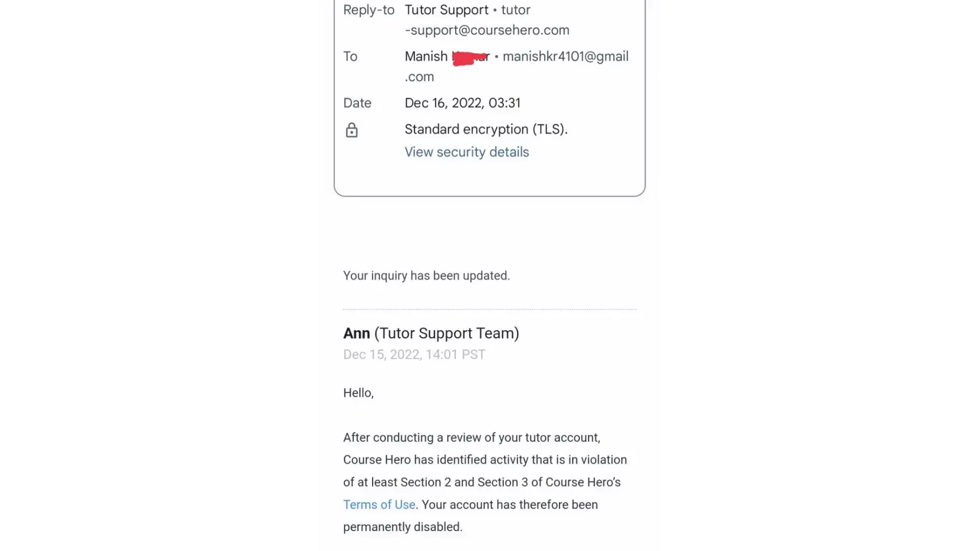Click the sender name Ann
This screenshot has width=980, height=551.
[x=357, y=333]
